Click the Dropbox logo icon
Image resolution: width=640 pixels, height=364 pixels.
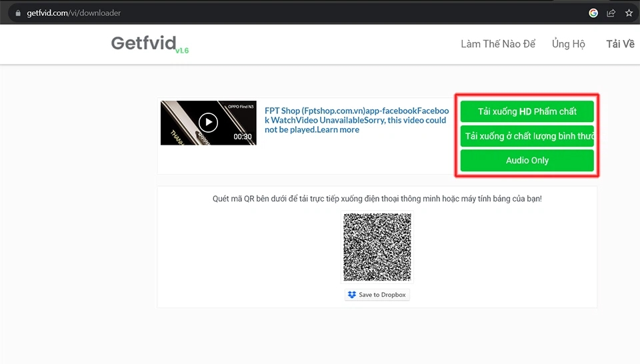pyautogui.click(x=352, y=295)
